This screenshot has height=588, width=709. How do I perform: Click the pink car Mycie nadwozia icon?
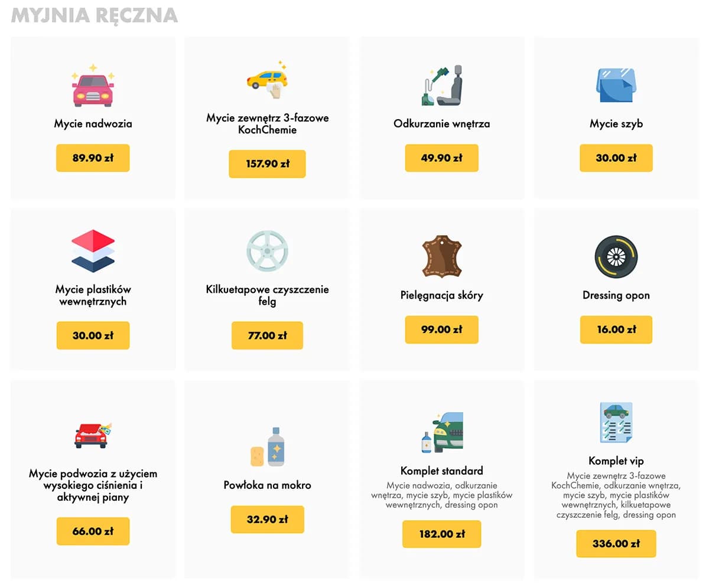tap(93, 86)
